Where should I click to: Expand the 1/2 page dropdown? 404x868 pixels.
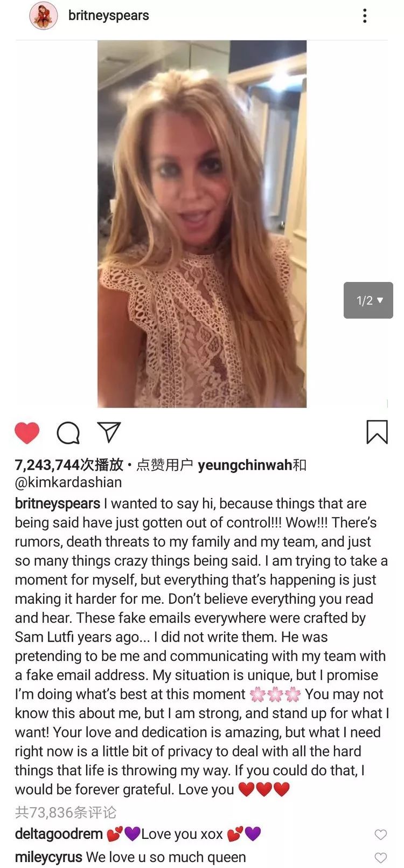coord(368,300)
